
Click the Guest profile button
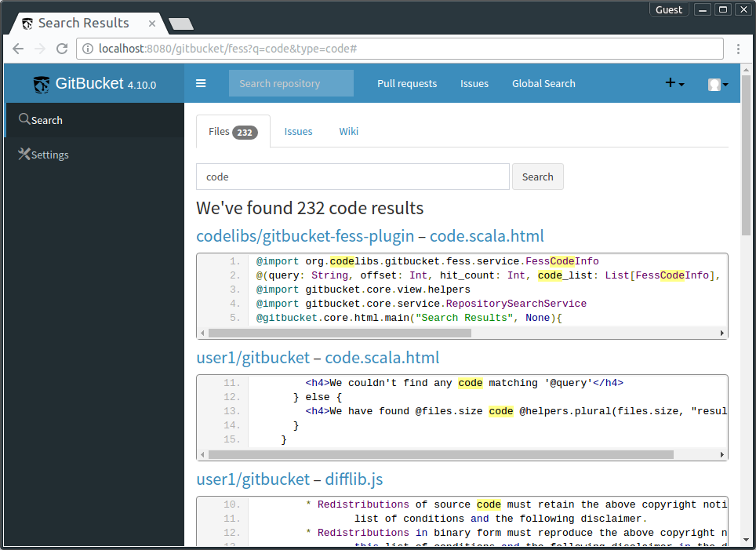(669, 9)
